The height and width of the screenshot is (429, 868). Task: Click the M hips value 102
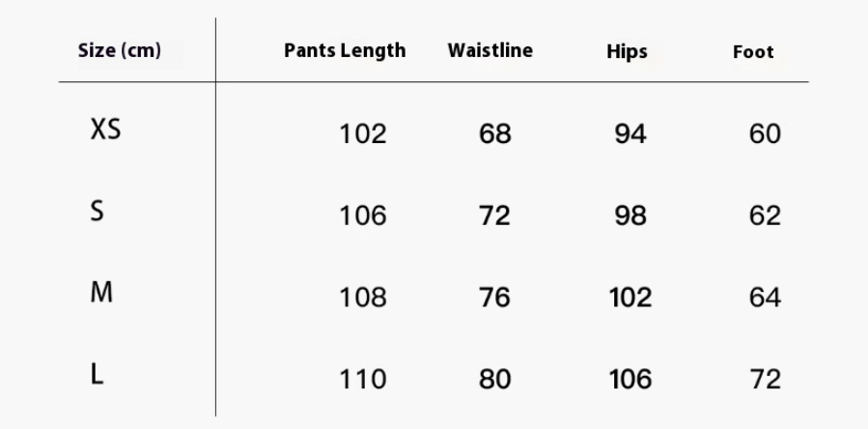pyautogui.click(x=630, y=298)
